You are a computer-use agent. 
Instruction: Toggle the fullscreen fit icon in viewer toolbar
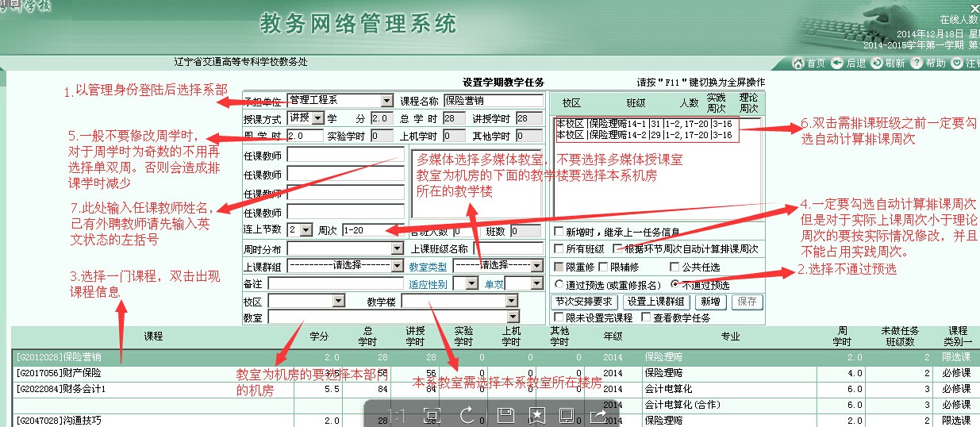(x=432, y=414)
